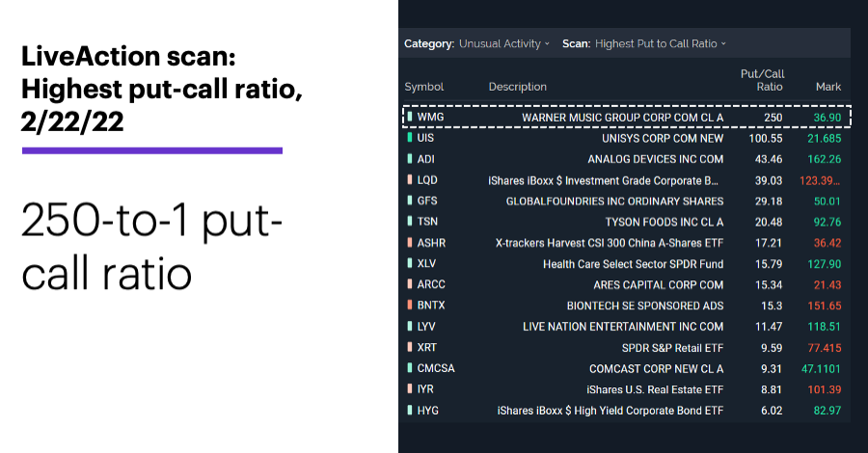
Task: Click the green indicator beside ADI
Action: (410, 159)
